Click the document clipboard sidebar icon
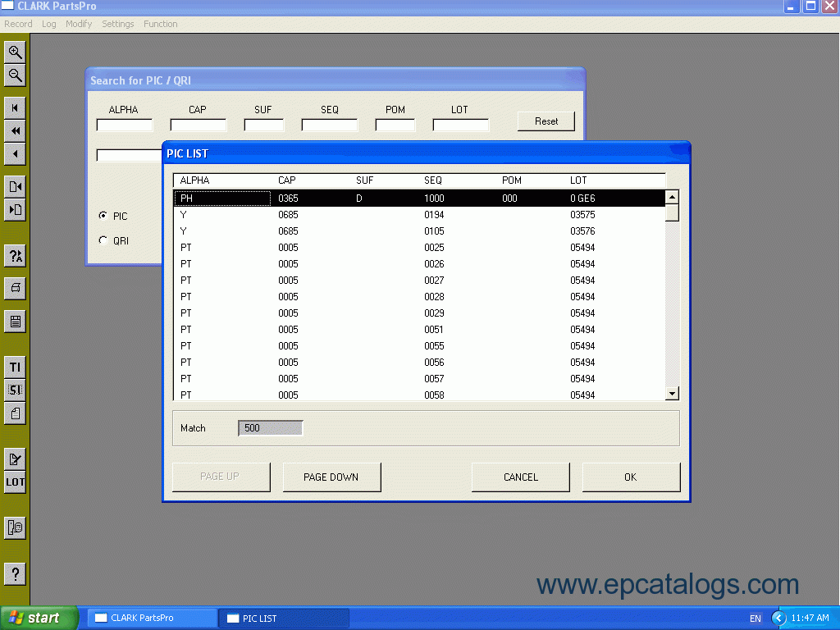The image size is (840, 630). click(x=15, y=413)
